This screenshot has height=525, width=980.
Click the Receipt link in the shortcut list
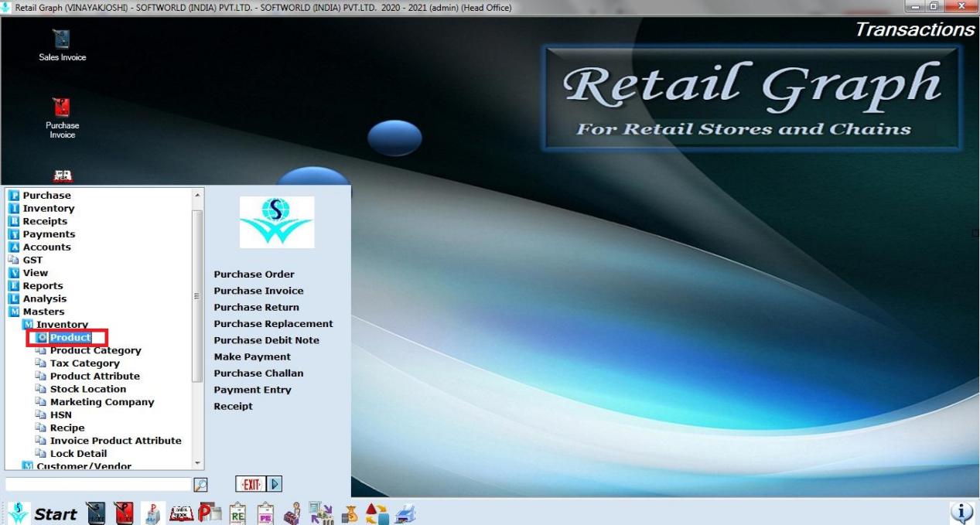click(233, 407)
